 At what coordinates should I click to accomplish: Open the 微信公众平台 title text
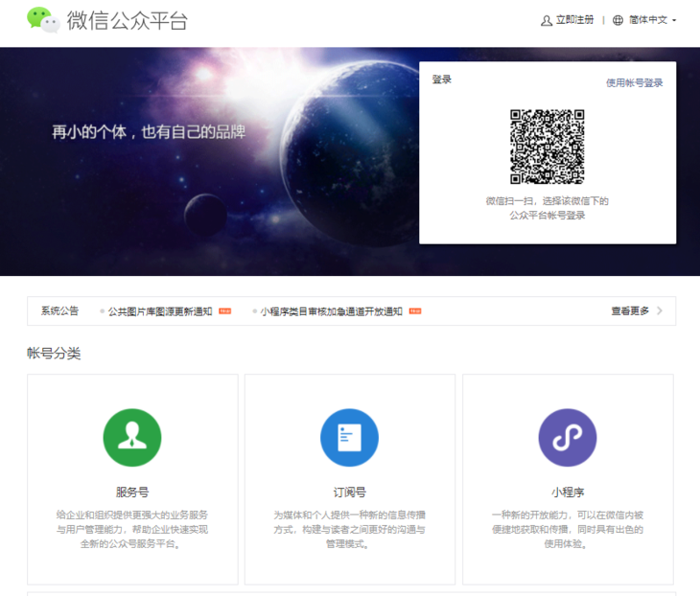point(128,21)
